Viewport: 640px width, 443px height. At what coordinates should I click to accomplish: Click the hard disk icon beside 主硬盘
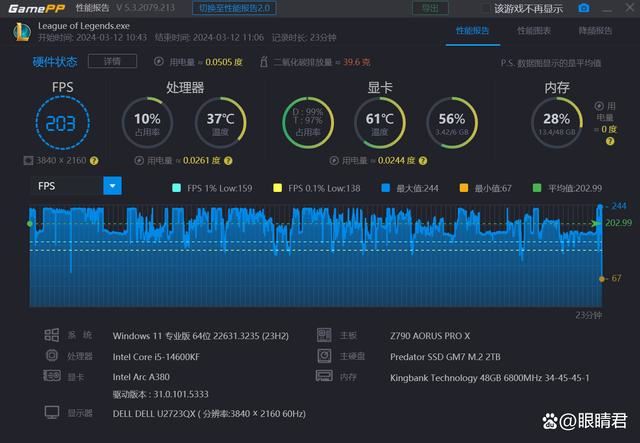tap(324, 356)
